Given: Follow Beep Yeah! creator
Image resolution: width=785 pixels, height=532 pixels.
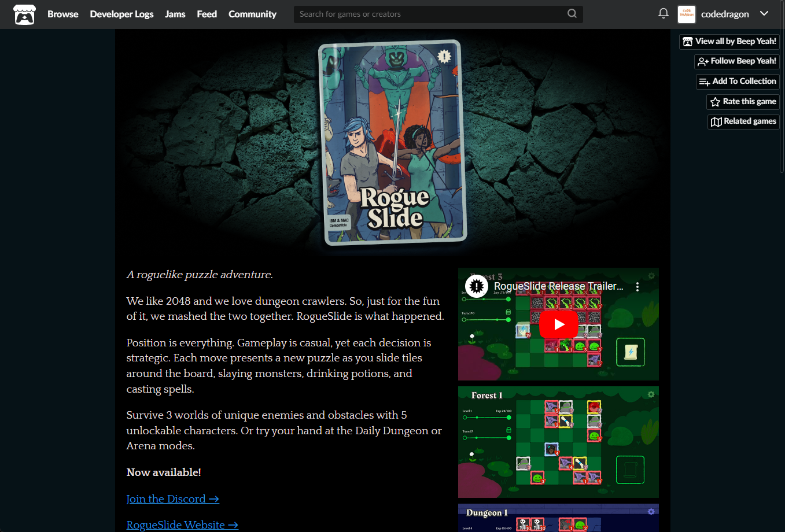Looking at the screenshot, I should [x=736, y=61].
